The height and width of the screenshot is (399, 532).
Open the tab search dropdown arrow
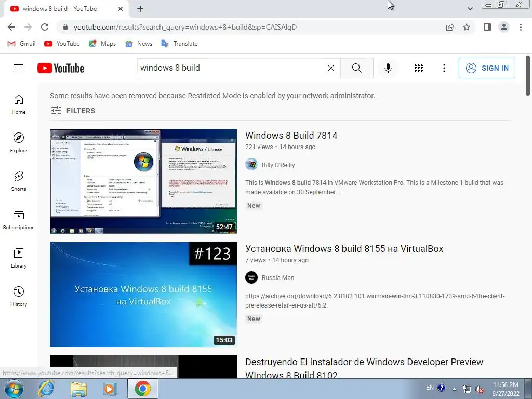(x=470, y=8)
